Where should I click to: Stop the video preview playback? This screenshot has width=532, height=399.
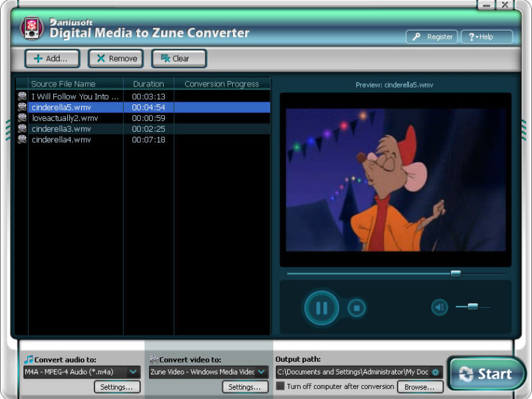point(356,308)
